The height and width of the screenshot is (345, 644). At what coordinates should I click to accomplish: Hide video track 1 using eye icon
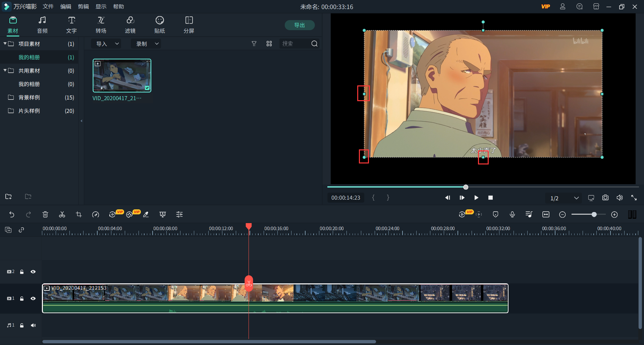pyautogui.click(x=33, y=298)
